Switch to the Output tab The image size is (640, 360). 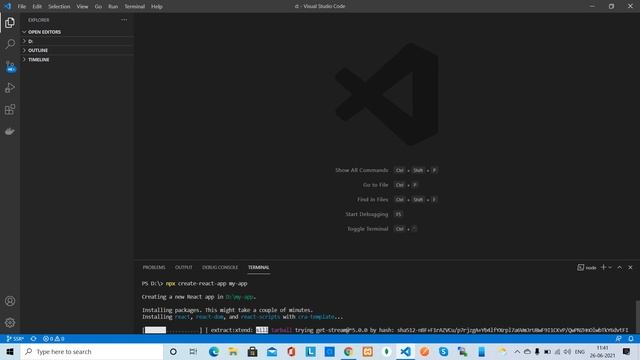184,267
